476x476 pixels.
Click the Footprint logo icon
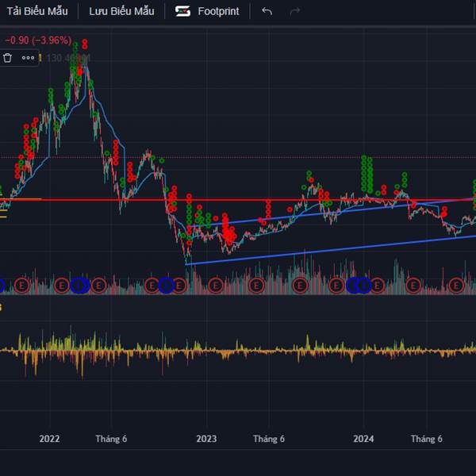[x=183, y=11]
